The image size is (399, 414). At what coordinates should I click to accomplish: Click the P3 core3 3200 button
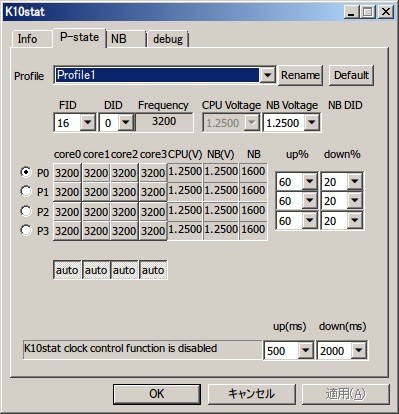153,231
